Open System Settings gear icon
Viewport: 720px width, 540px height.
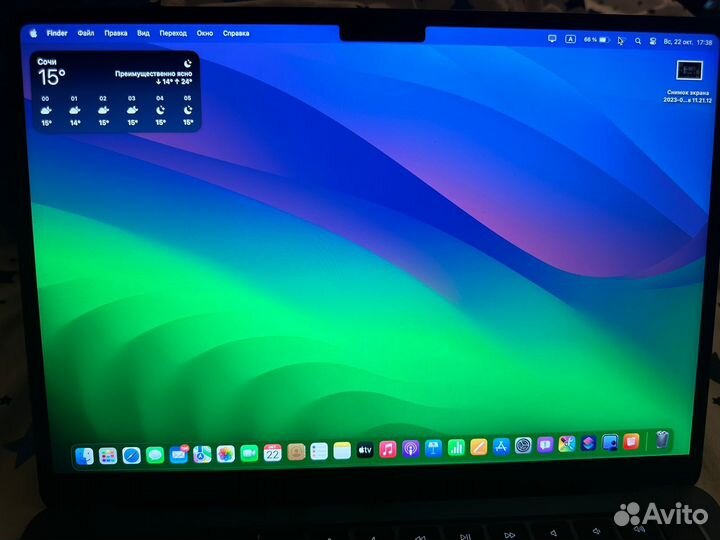tap(523, 445)
